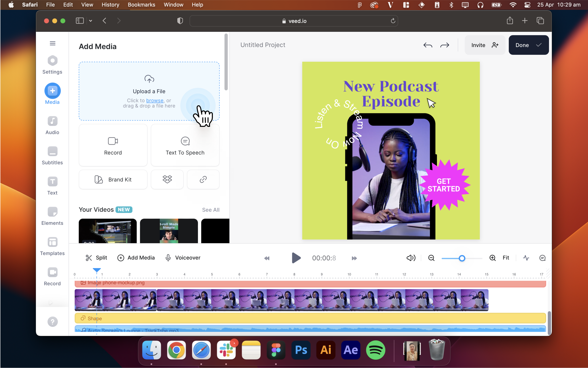Expand the Safari sidebar dropdown chevron
Screen dimensions: 588x368
[91, 21]
